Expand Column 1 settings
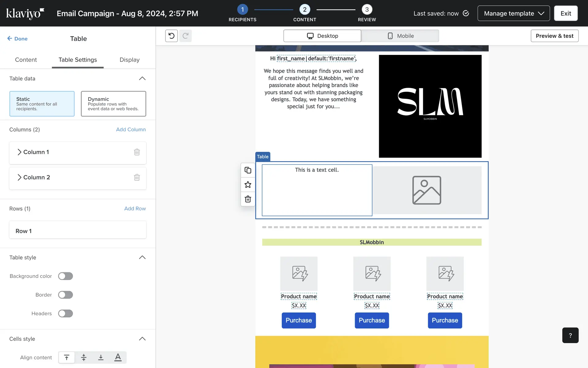Screen dimensions: 588x368 [x=19, y=152]
